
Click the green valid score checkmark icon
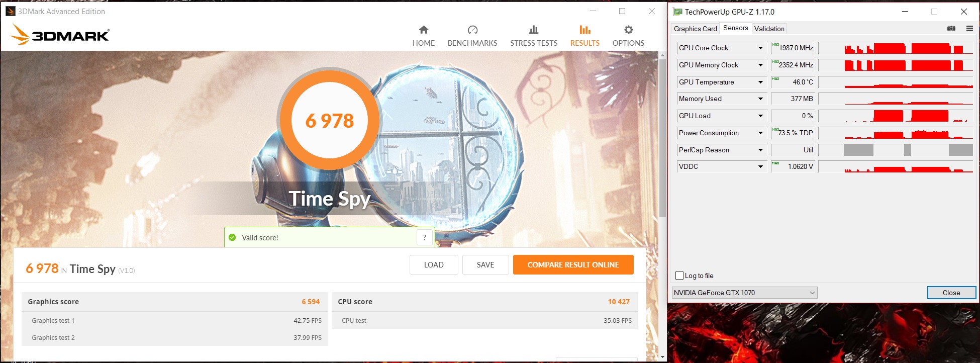[x=232, y=237]
